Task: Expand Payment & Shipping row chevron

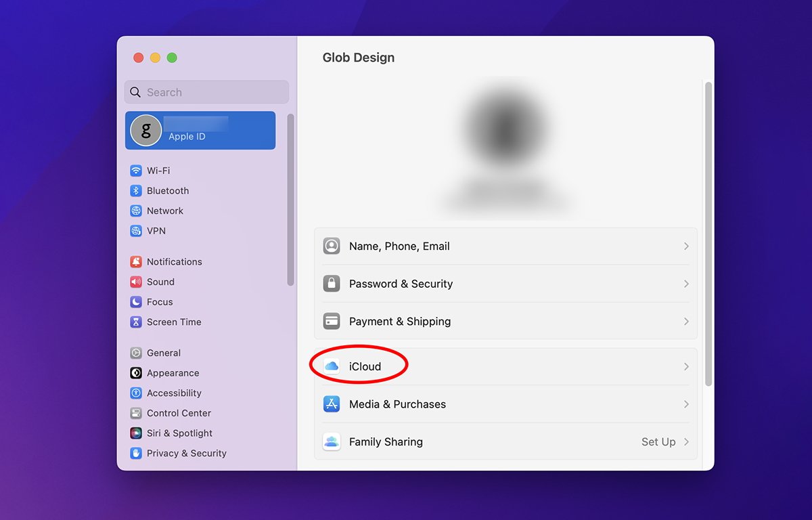Action: pos(685,322)
